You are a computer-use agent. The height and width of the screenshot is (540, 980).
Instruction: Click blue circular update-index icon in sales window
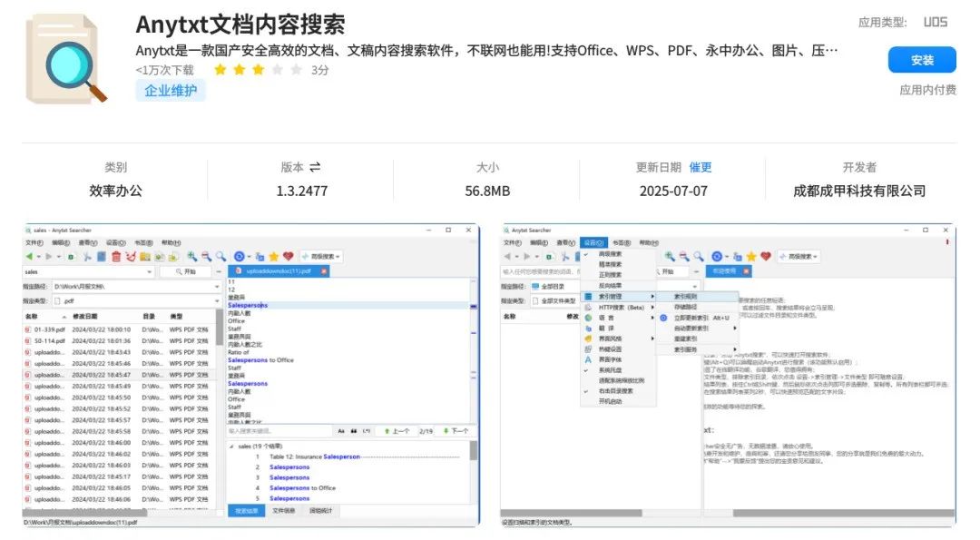[239, 256]
